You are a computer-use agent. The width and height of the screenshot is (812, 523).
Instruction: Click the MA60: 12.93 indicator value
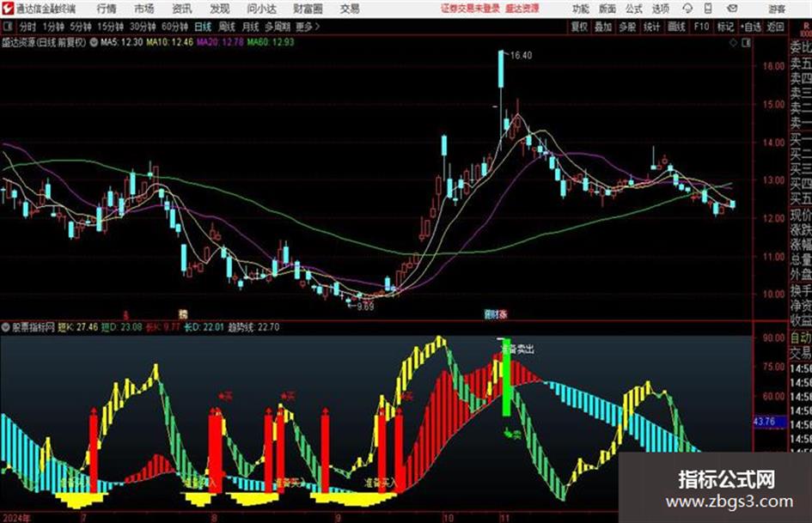click(x=271, y=42)
